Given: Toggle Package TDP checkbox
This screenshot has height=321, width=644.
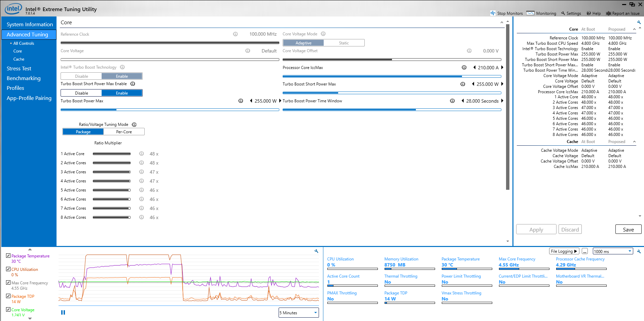Looking at the screenshot, I should coord(8,296).
